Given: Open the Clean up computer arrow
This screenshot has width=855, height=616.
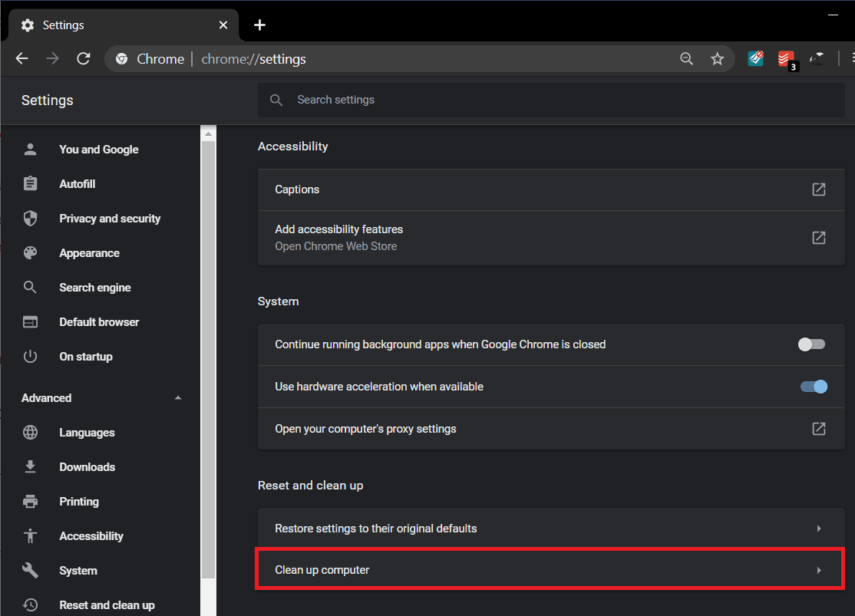Looking at the screenshot, I should (819, 570).
